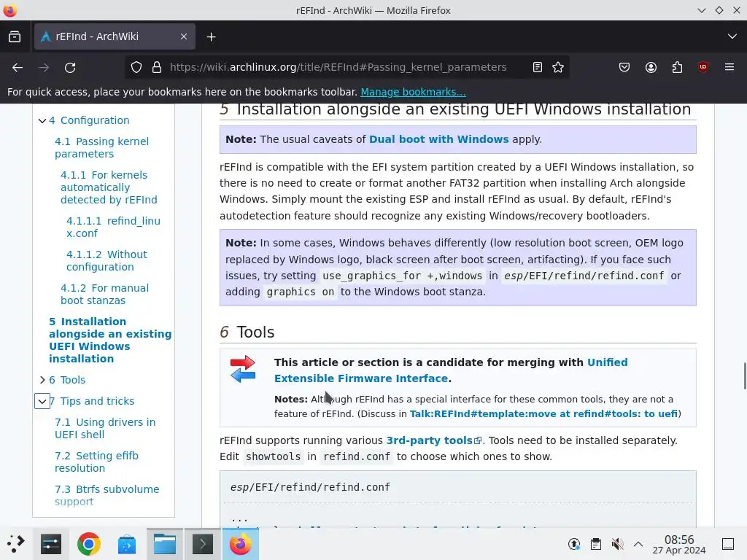The height and width of the screenshot is (560, 747).
Task: Click the URL address bar
Action: click(338, 68)
